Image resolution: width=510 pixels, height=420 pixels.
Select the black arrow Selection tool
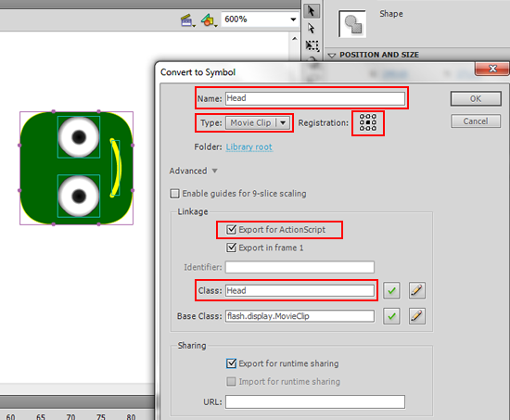click(x=312, y=11)
